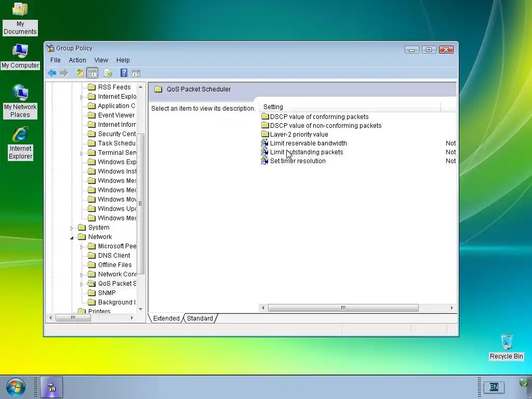The image size is (532, 399).
Task: Expand the Network Connections tree node
Action: point(82,275)
